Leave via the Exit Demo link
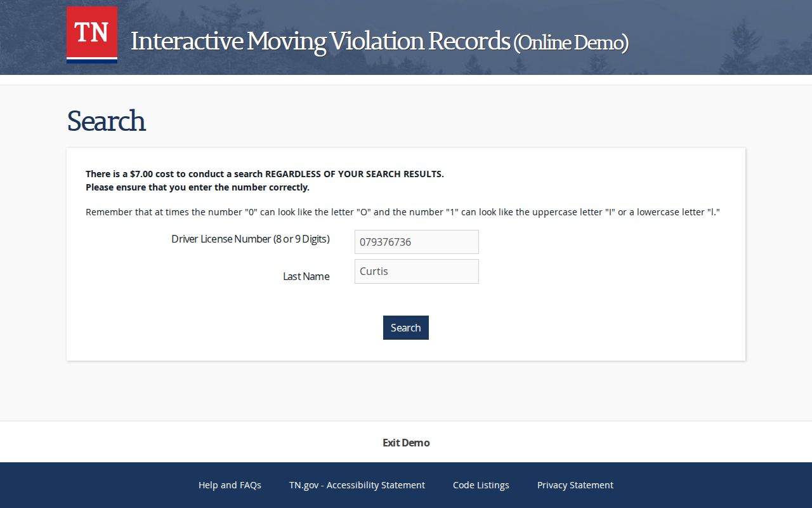The width and height of the screenshot is (812, 508). coord(406,443)
